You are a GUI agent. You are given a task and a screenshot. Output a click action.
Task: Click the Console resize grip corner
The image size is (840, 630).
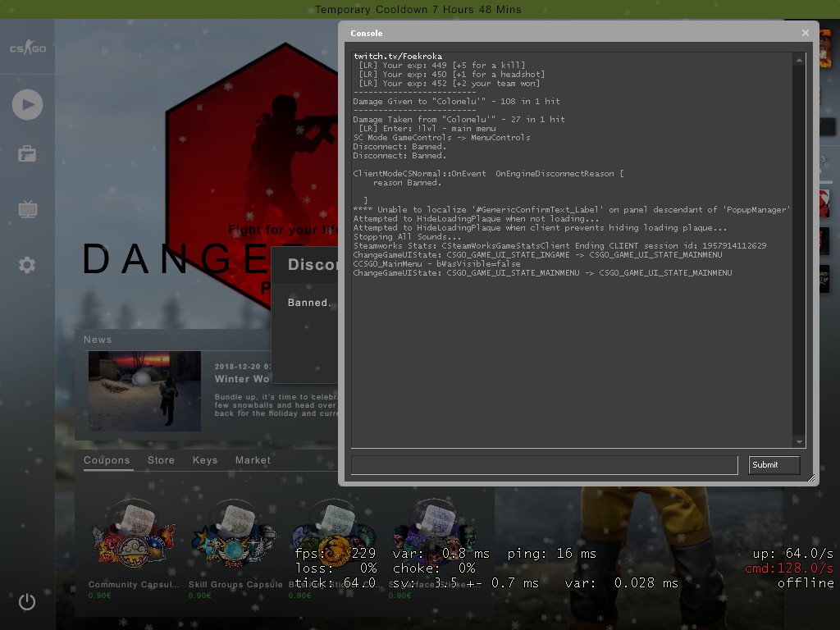pos(811,478)
